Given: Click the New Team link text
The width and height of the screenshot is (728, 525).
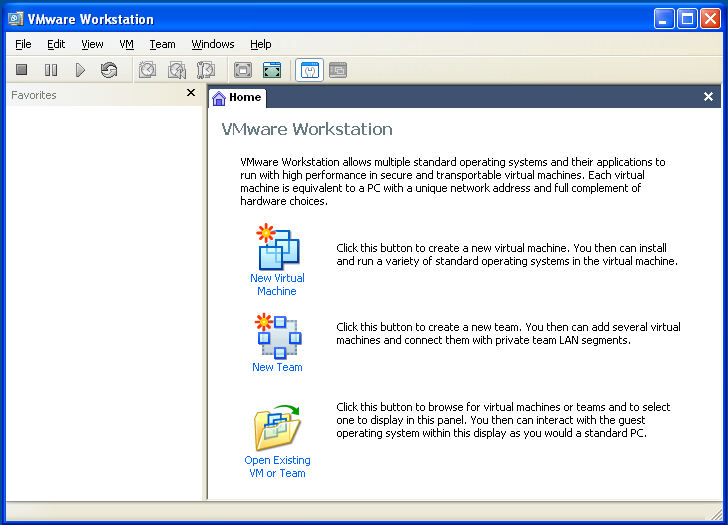Looking at the screenshot, I should pos(277,367).
